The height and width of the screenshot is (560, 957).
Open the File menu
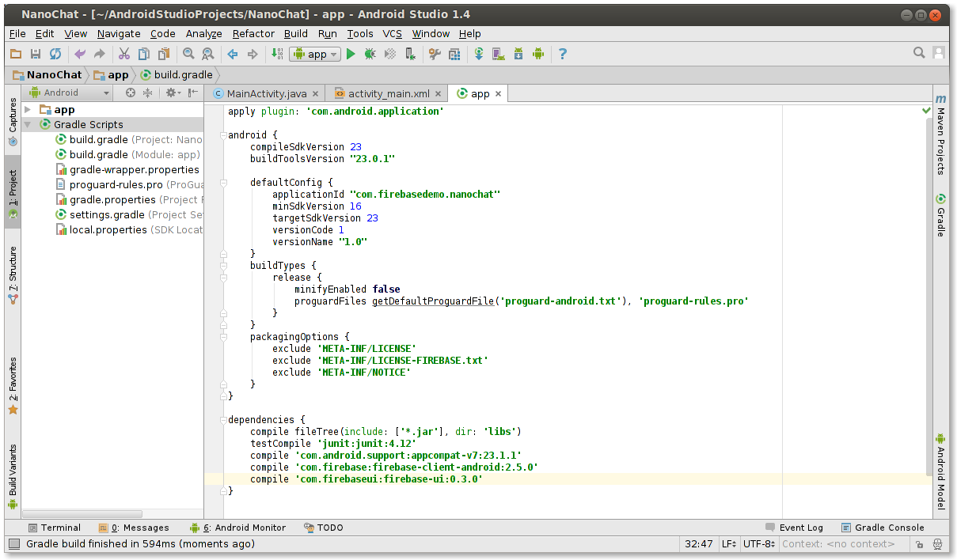tap(17, 33)
